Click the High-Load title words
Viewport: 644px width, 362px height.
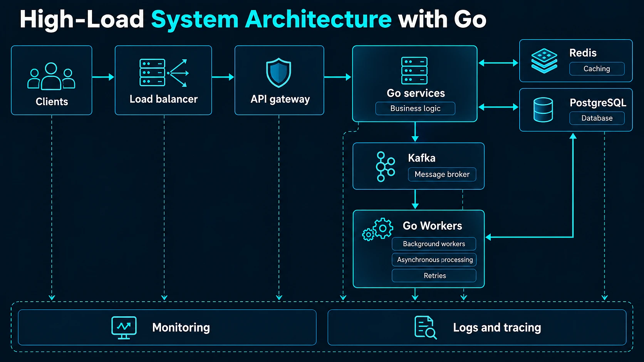(82, 19)
